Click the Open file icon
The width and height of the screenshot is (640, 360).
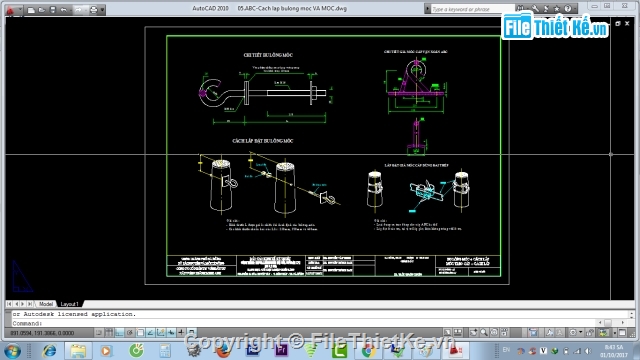click(x=42, y=10)
